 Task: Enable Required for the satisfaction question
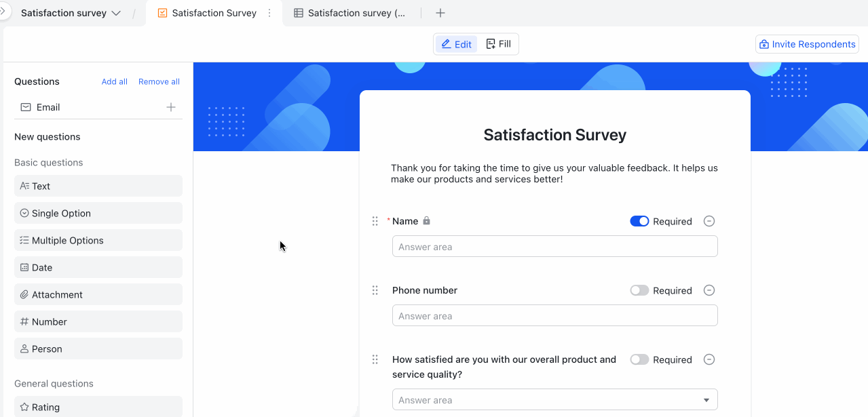(x=639, y=359)
